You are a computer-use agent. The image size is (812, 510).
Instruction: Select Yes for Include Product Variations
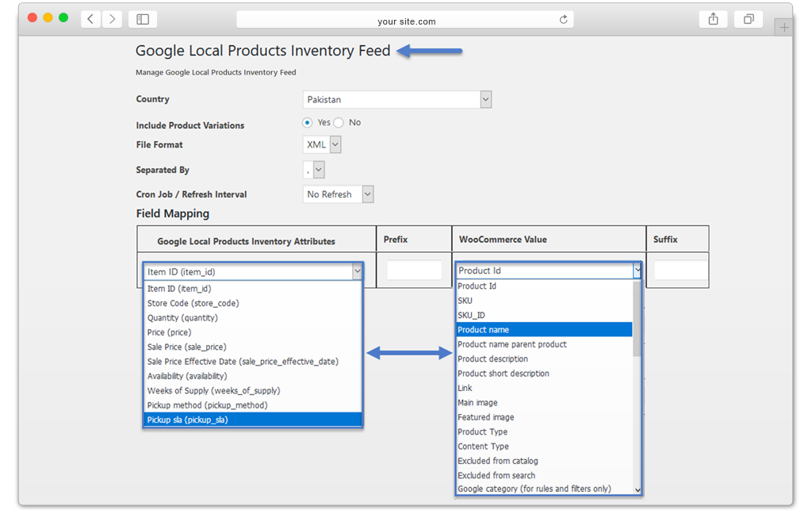tap(308, 123)
